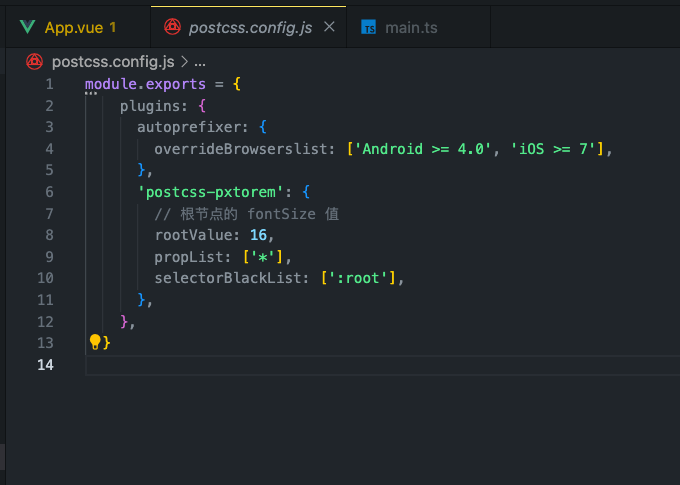The image size is (680, 485).
Task: Click the PostCSS icon in the breadcrumb bar
Action: pos(34,62)
